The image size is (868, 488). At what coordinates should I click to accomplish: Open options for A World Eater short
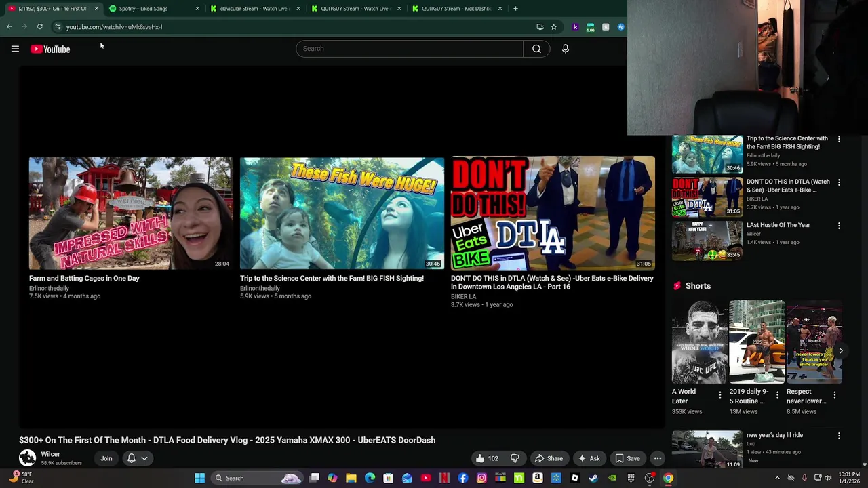point(720,395)
